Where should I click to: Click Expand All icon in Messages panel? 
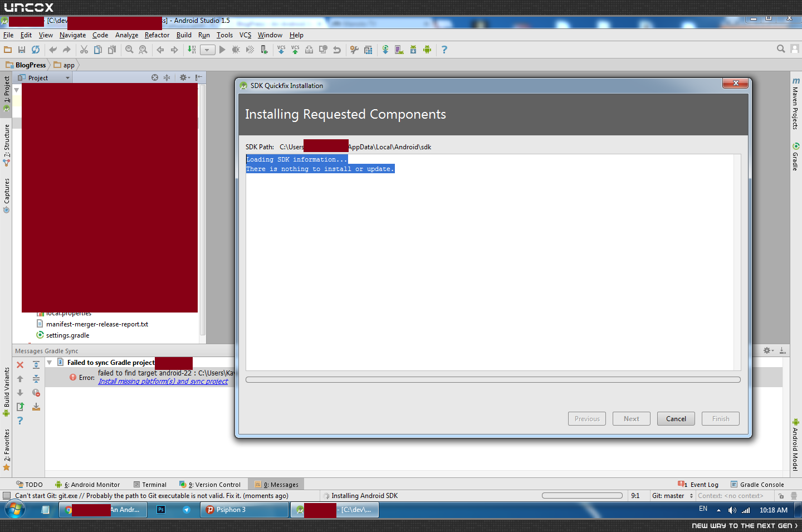(36, 365)
